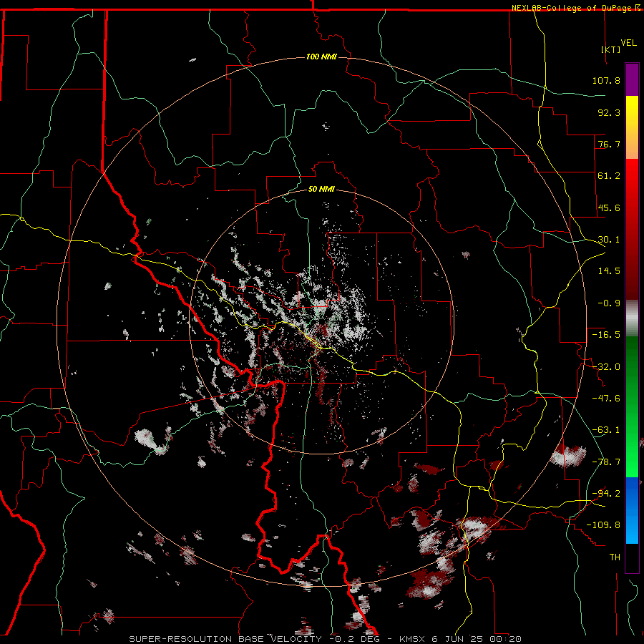Viewport: 644px width, 644px height.
Task: Click the -94.2 velocity scale value
Action: pos(606,493)
